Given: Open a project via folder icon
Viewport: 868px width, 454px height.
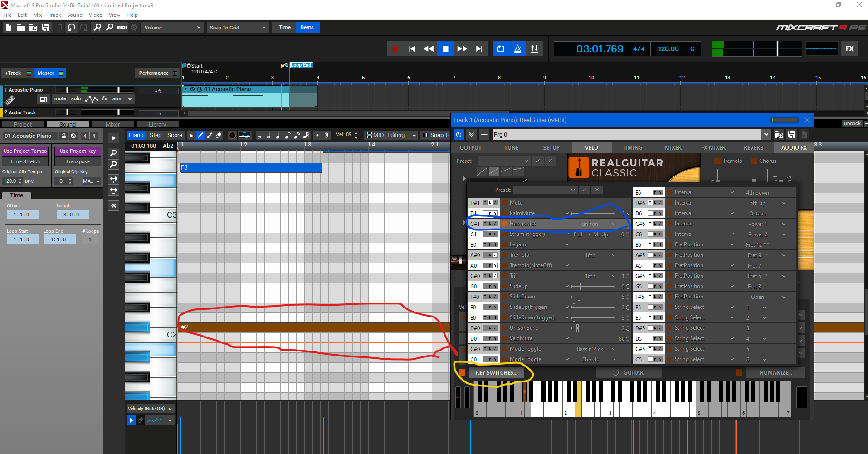Looking at the screenshot, I should (21, 28).
